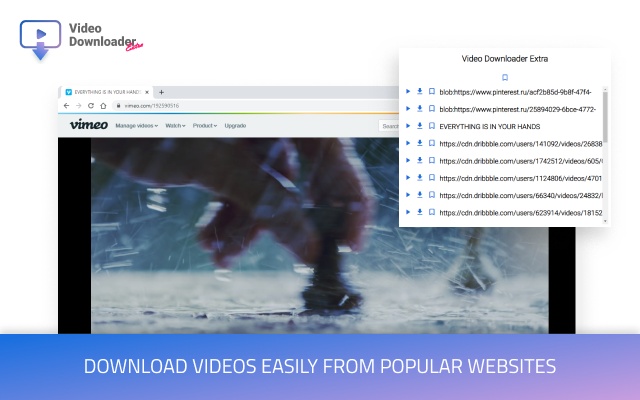Download EVERYTHING IS IN YOUR HANDS video
Viewport: 640px width, 400px height.
pyautogui.click(x=420, y=126)
